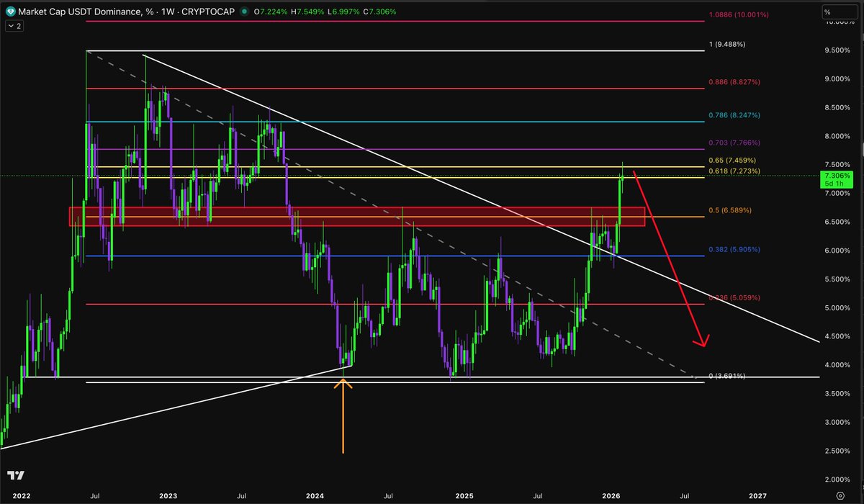Click the Fib label 0.618 (7.273%)
This screenshot has width=864, height=504.
(734, 171)
